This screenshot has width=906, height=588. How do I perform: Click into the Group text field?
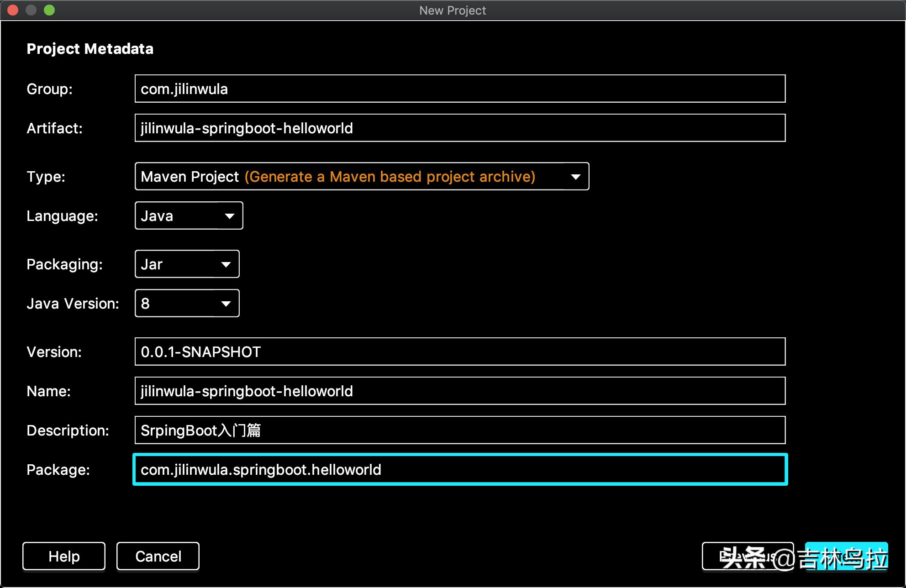coord(459,89)
